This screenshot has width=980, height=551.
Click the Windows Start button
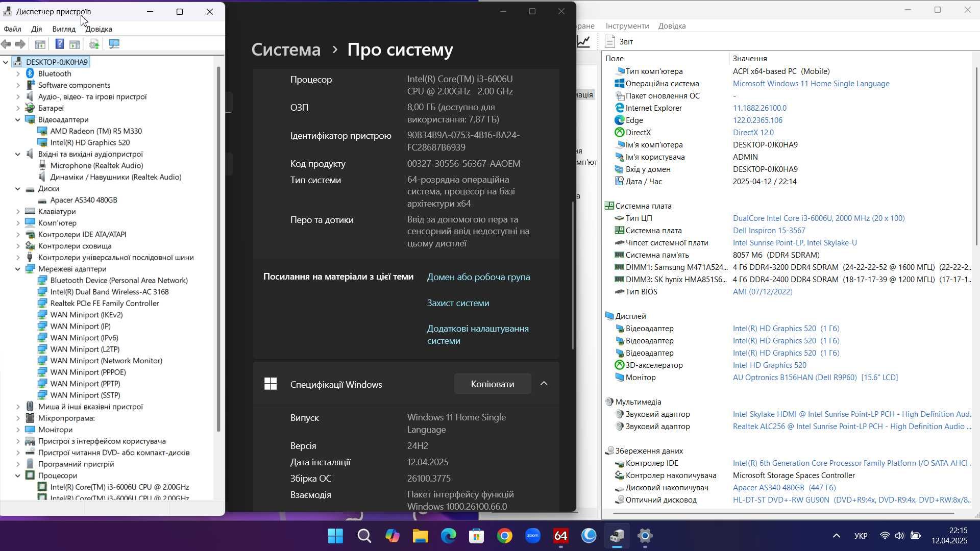336,536
